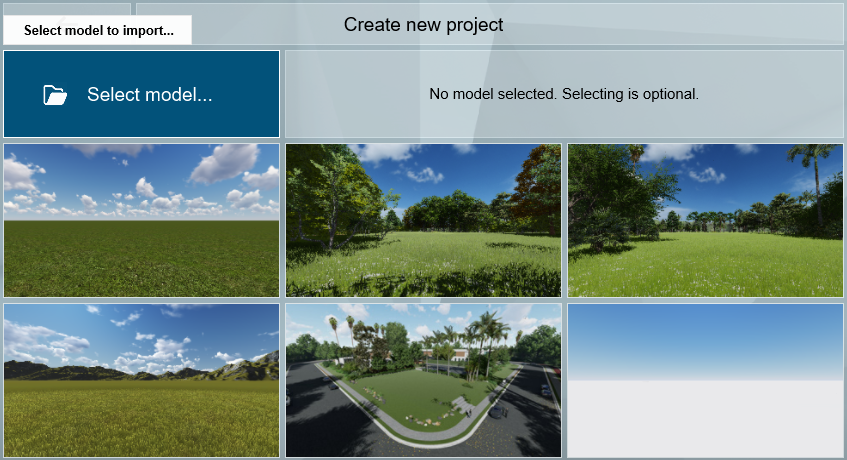Choose the flat grass plain template
Screen dimensions: 847x460
[141, 220]
